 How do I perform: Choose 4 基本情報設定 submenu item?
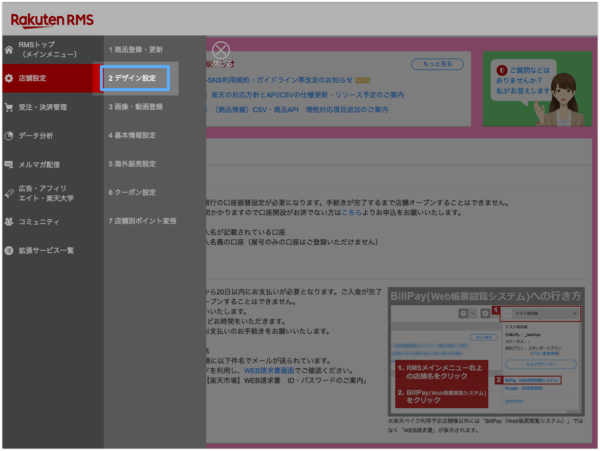point(132,135)
